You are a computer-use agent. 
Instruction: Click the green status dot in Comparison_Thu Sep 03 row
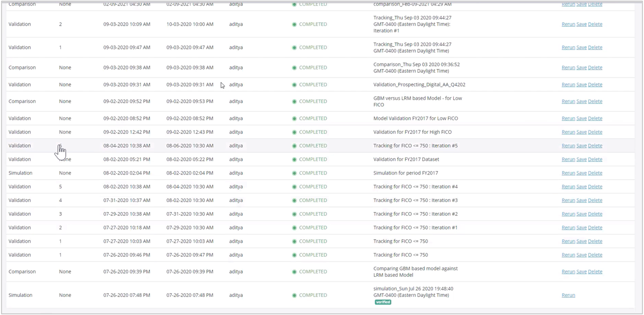click(294, 68)
